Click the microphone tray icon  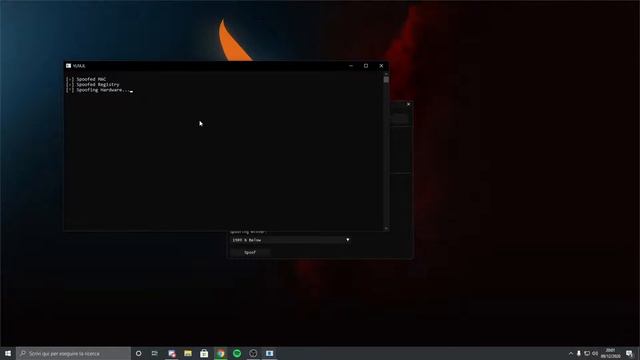(x=579, y=353)
